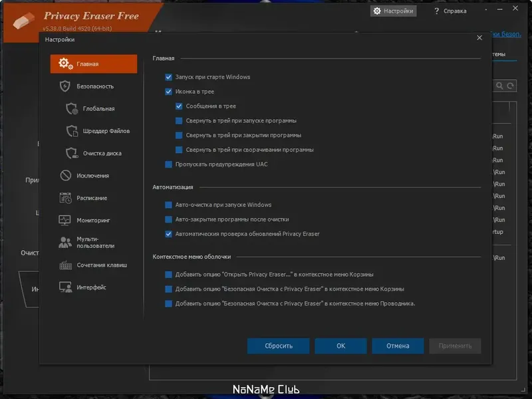Confirm settings with the ОК button
Image resolution: width=532 pixels, height=399 pixels.
pyautogui.click(x=340, y=346)
